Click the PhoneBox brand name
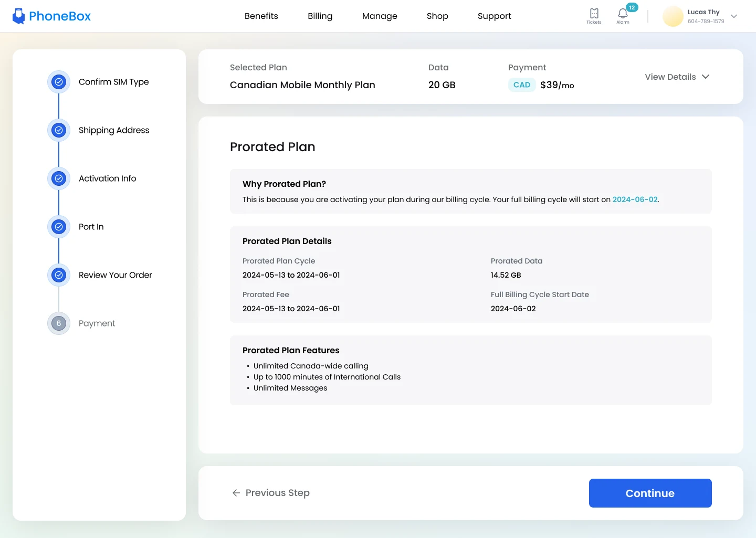The image size is (756, 538). (60, 16)
